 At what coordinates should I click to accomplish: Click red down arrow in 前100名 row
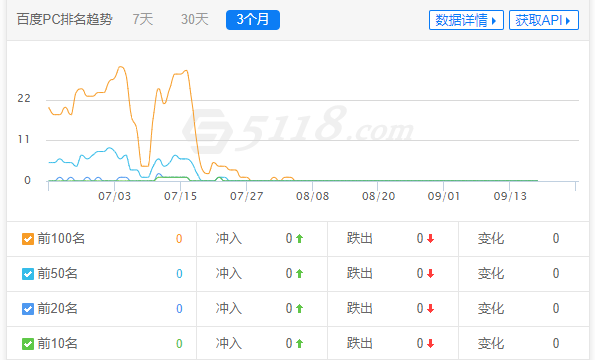point(430,239)
